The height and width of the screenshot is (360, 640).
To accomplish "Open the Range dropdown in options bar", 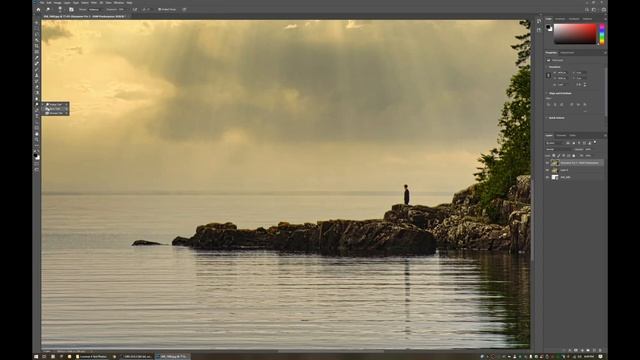I will pyautogui.click(x=95, y=9).
